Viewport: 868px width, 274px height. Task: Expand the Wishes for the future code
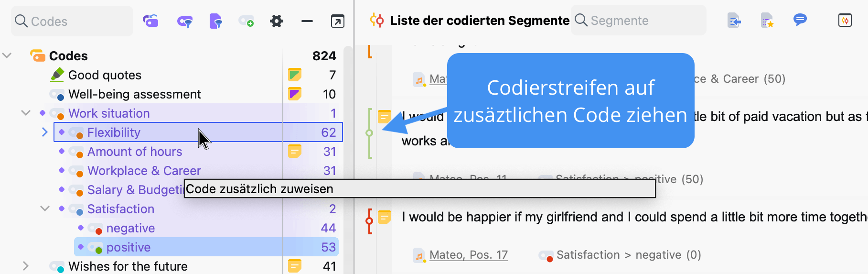(26, 266)
